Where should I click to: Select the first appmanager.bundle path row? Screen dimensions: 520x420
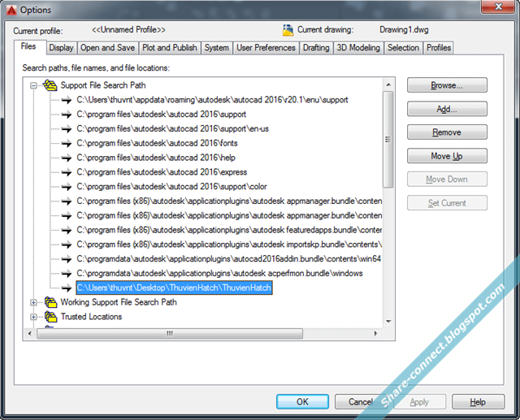(229, 201)
